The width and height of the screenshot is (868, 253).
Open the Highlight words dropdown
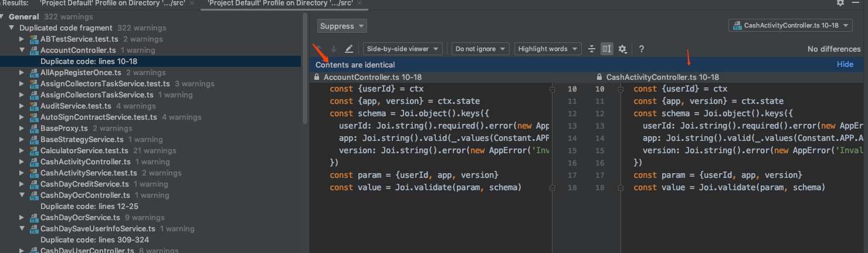(x=548, y=49)
